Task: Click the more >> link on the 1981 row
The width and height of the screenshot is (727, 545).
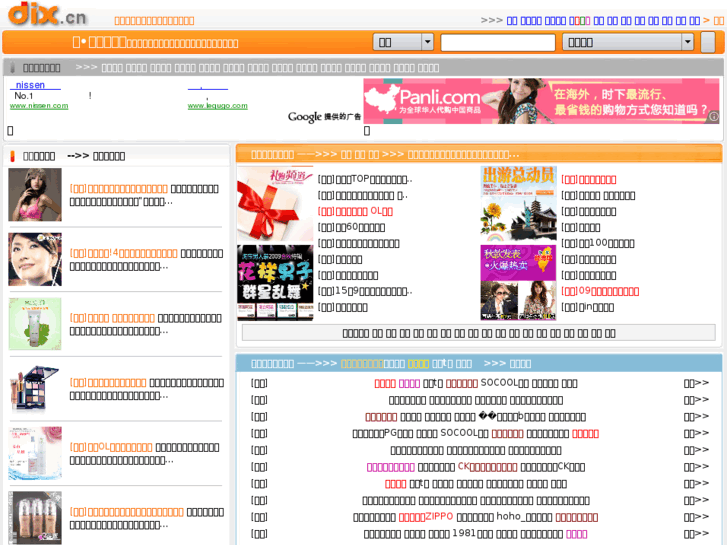Action: point(696,533)
